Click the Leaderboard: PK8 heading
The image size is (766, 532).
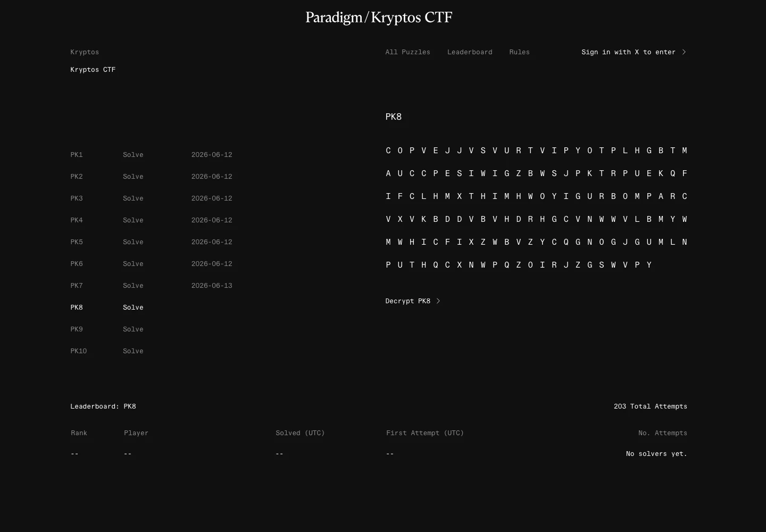pos(103,406)
